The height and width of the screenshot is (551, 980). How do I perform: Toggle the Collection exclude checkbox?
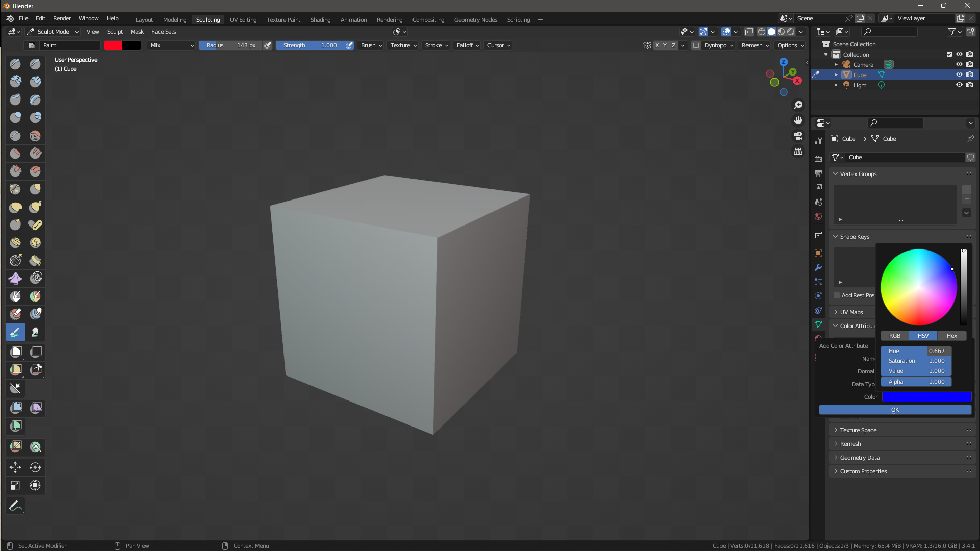point(949,54)
